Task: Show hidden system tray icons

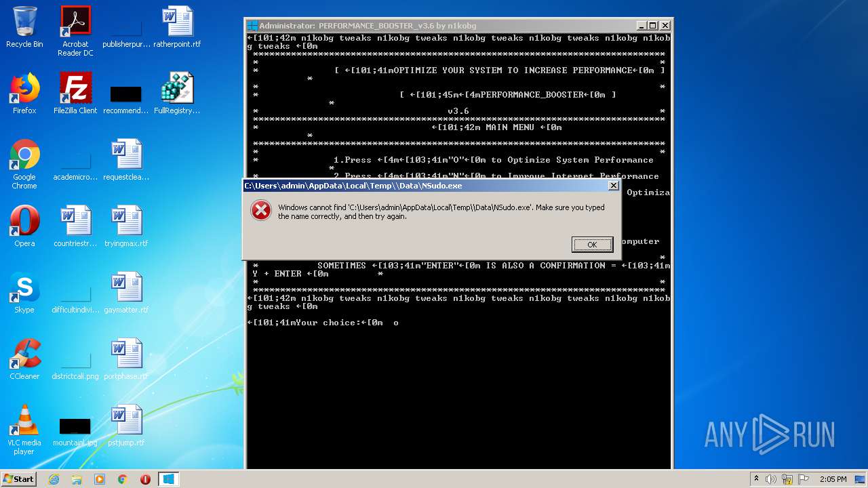Action: pyautogui.click(x=756, y=479)
